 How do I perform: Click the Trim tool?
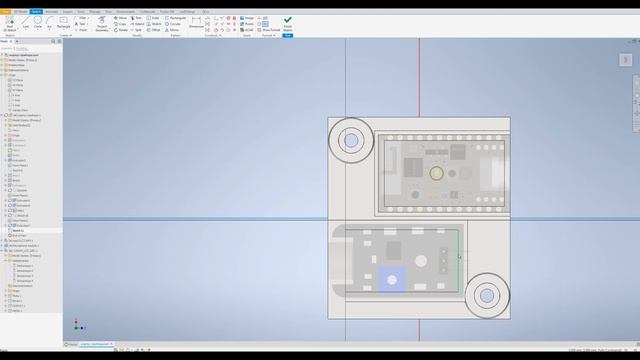tap(136, 18)
